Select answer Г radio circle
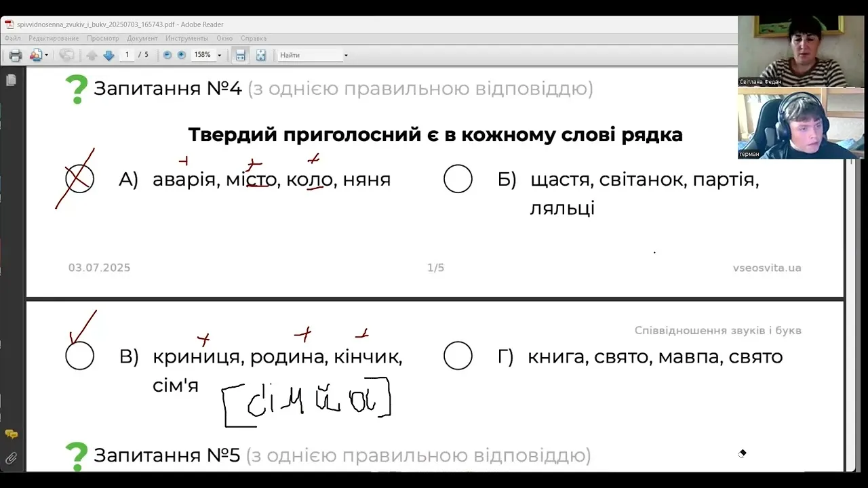The image size is (868, 488). tap(458, 356)
